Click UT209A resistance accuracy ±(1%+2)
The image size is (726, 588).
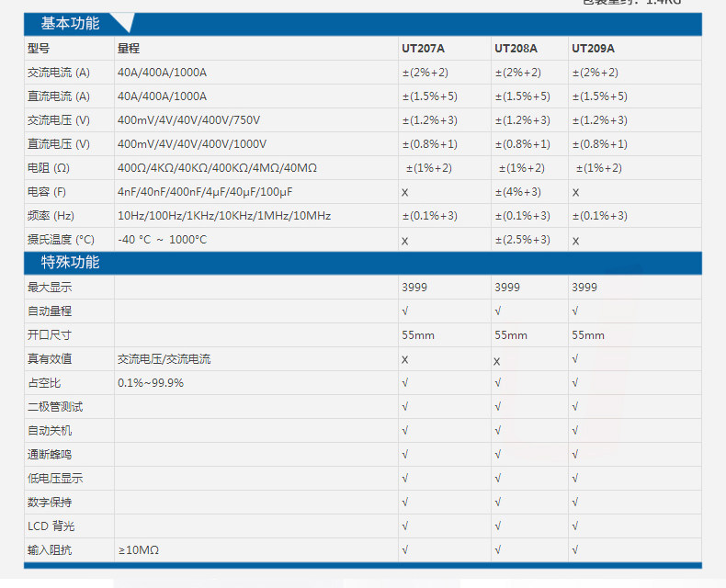[x=598, y=168]
